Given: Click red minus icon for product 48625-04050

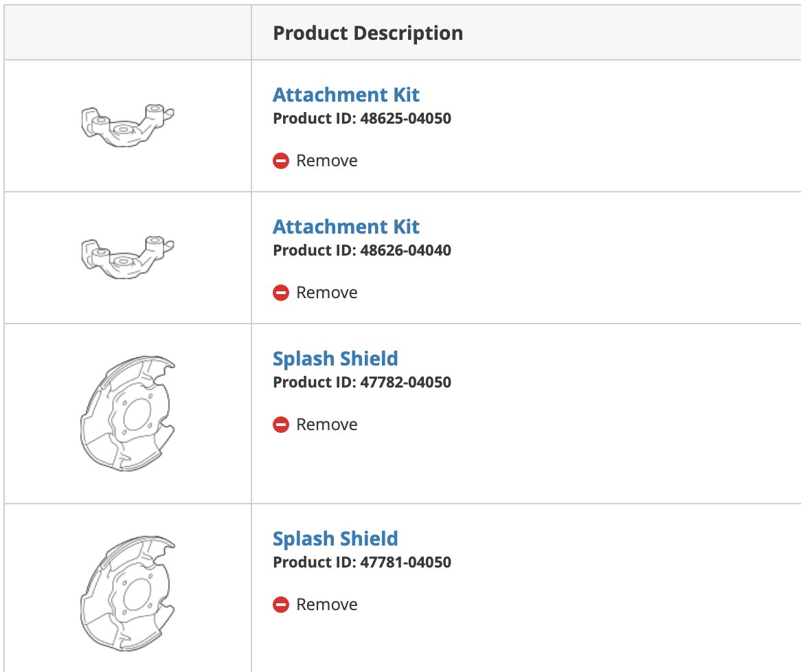Looking at the screenshot, I should click(281, 161).
